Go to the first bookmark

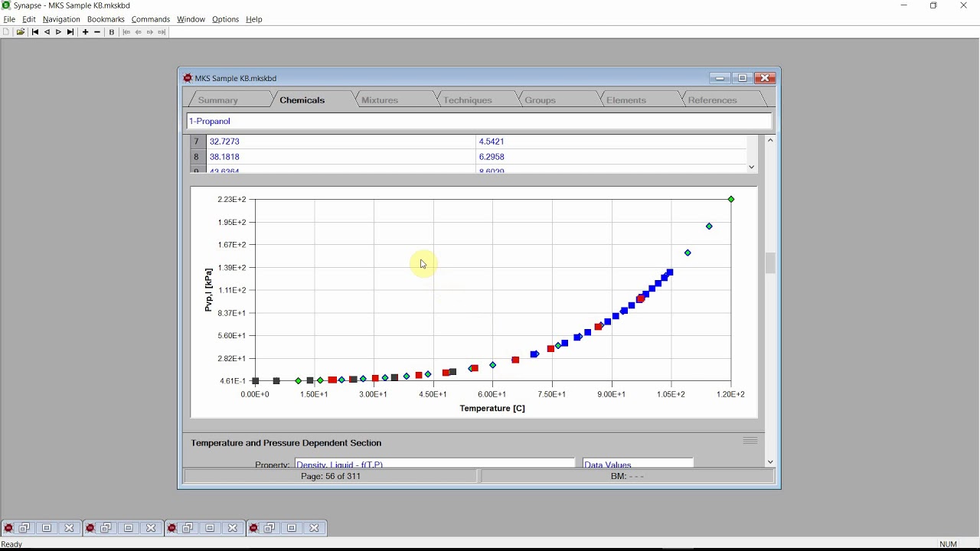click(126, 32)
